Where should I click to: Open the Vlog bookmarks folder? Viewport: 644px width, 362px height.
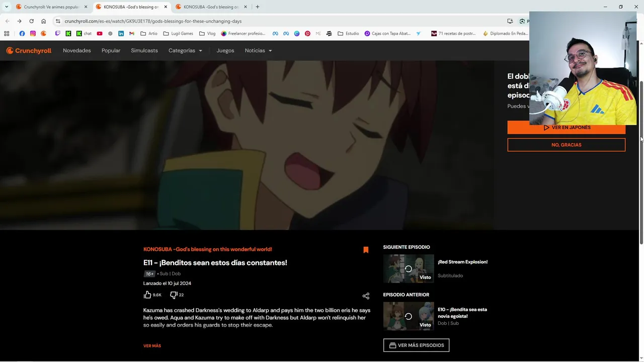click(x=207, y=34)
